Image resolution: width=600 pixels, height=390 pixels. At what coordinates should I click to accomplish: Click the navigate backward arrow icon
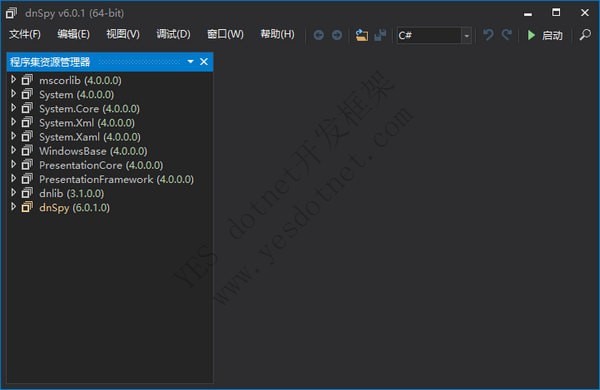tap(318, 35)
